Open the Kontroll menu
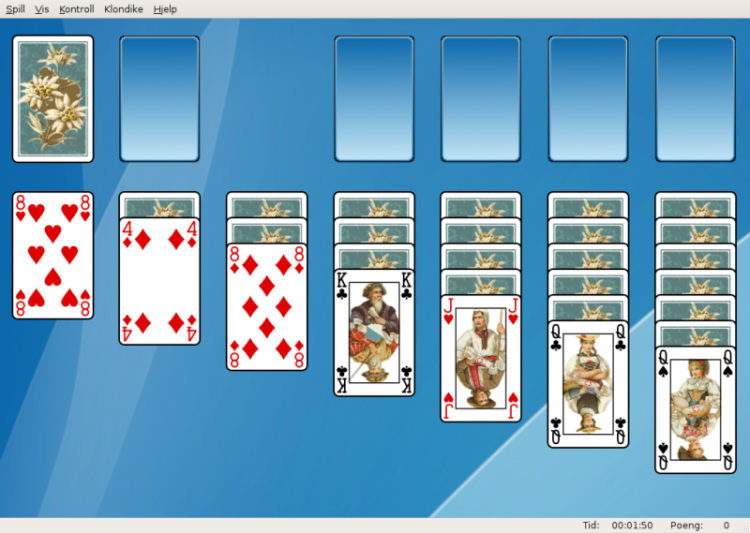Image resolution: width=750 pixels, height=533 pixels. pos(77,9)
